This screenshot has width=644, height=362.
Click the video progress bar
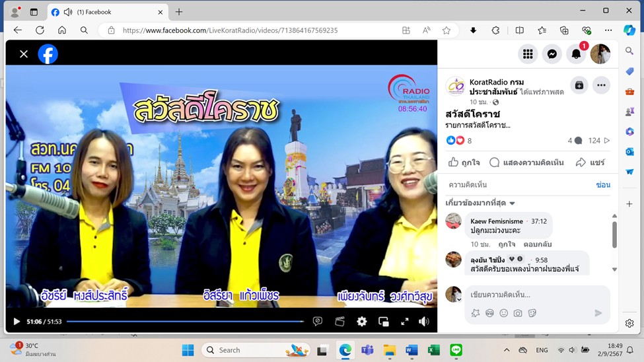pos(185,321)
